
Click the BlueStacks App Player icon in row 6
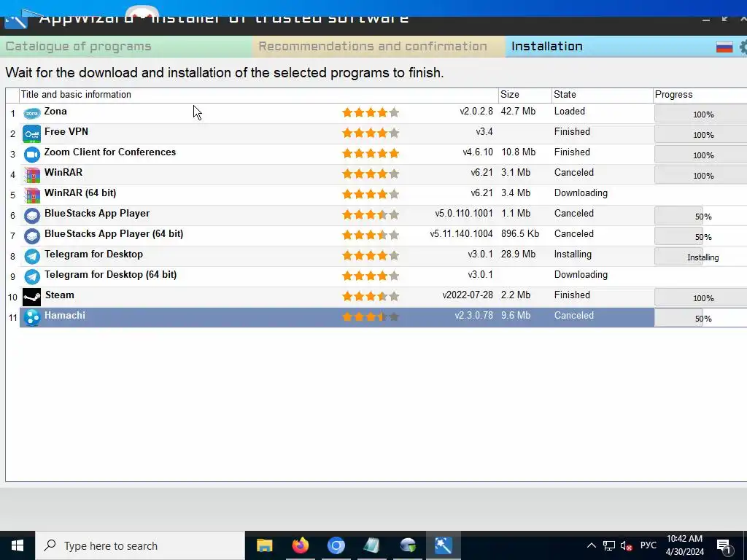pos(32,216)
